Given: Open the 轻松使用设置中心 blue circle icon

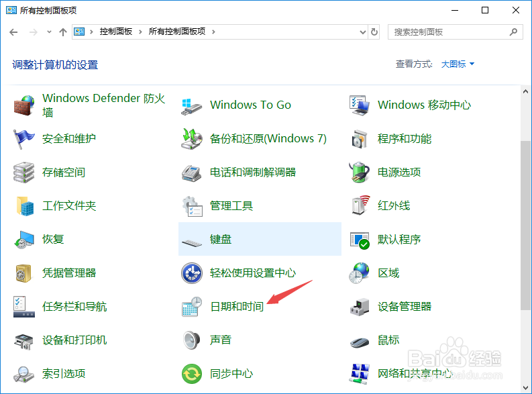Looking at the screenshot, I should tap(192, 273).
